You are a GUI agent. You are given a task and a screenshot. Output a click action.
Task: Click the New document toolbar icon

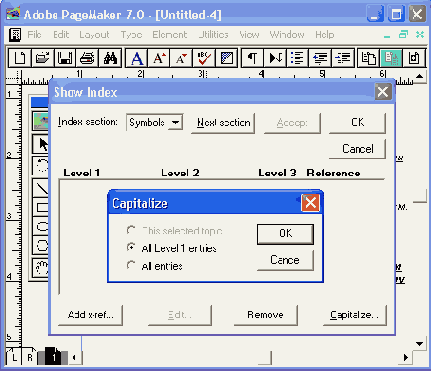(20, 58)
